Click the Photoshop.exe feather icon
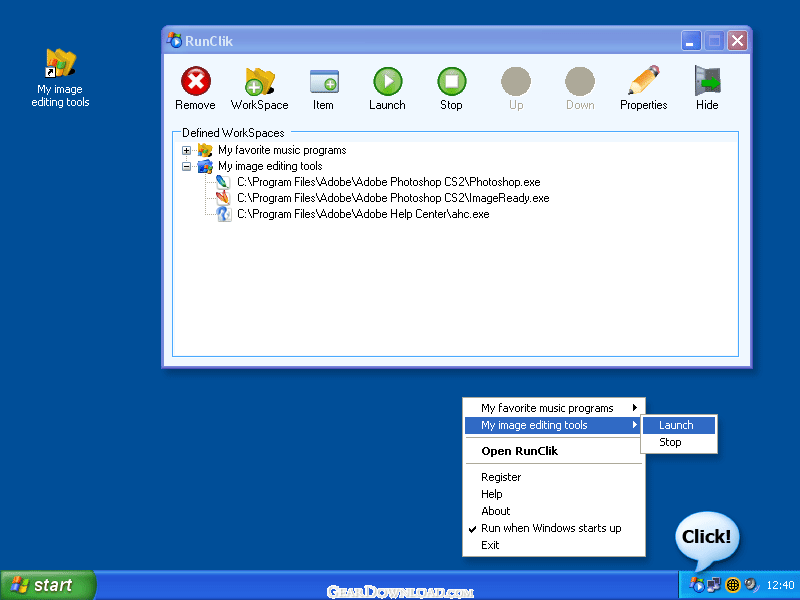The height and width of the screenshot is (600, 800). pos(223,182)
